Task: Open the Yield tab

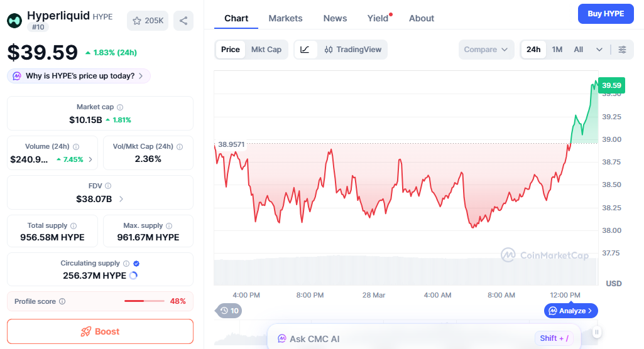Action: (378, 18)
